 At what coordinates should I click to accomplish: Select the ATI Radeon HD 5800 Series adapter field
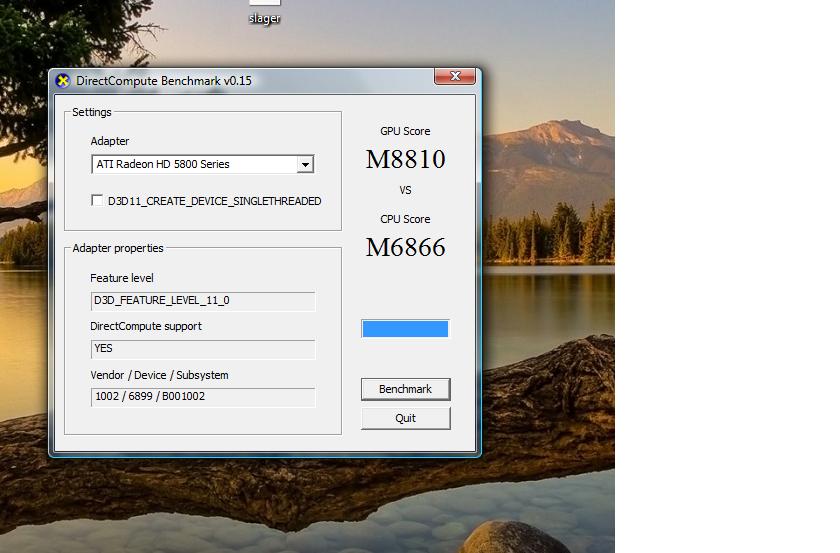pyautogui.click(x=202, y=164)
